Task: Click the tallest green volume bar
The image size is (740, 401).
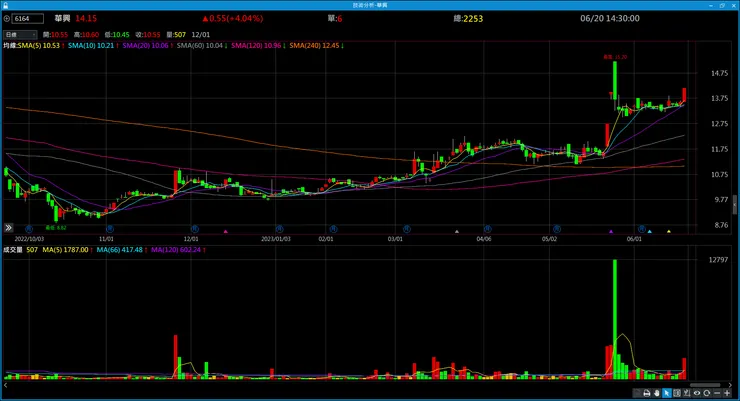Action: coord(615,319)
